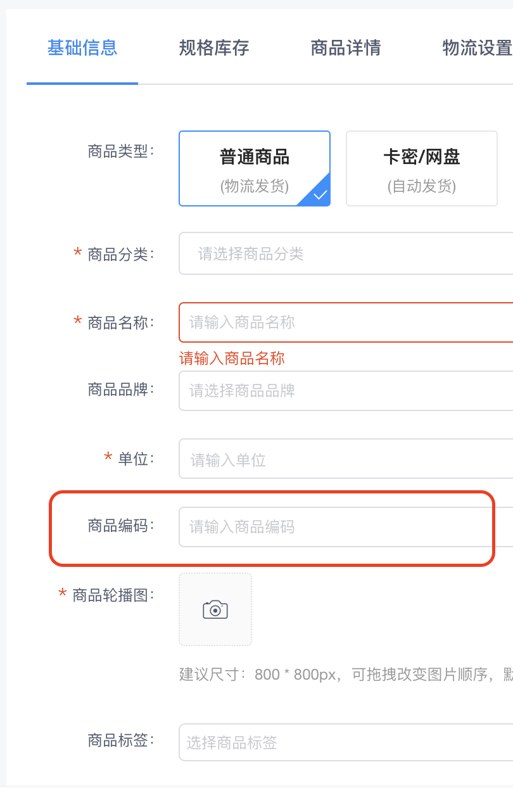The height and width of the screenshot is (812, 513).
Task: Go to the 商品详情 tab
Action: click(x=346, y=48)
